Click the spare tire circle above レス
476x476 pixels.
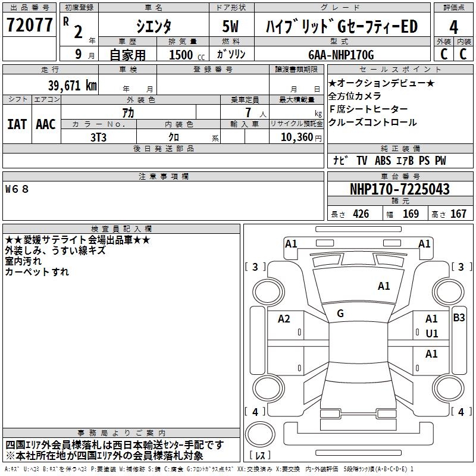260,434
